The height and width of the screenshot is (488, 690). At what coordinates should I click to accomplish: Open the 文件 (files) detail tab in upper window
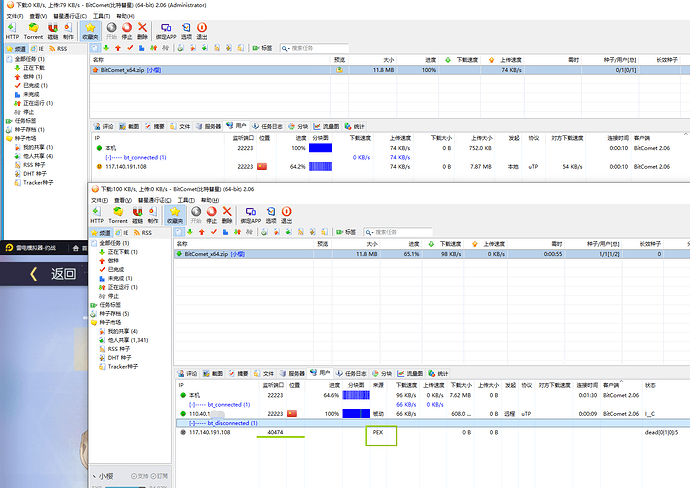pos(180,126)
